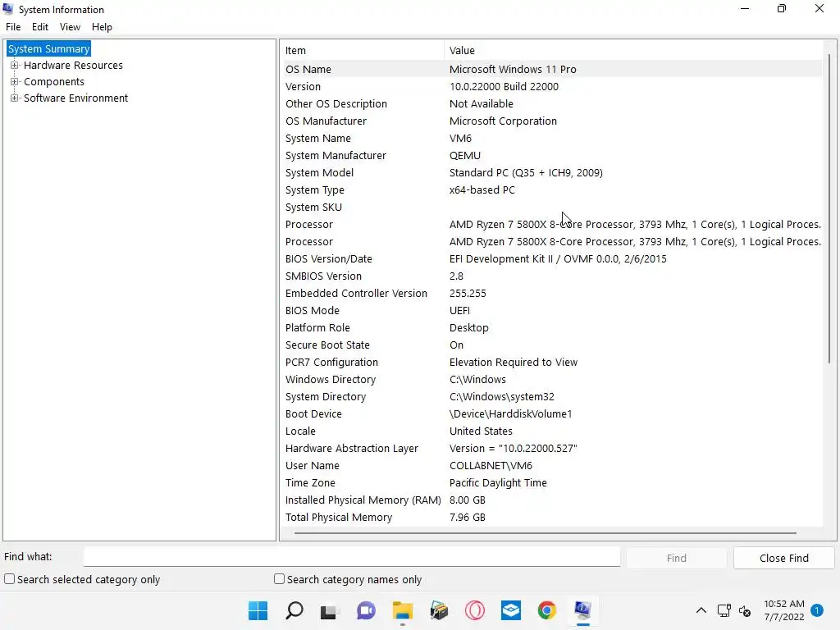Select the Windows Directory row
Viewport: 840px width, 630px height.
point(552,379)
